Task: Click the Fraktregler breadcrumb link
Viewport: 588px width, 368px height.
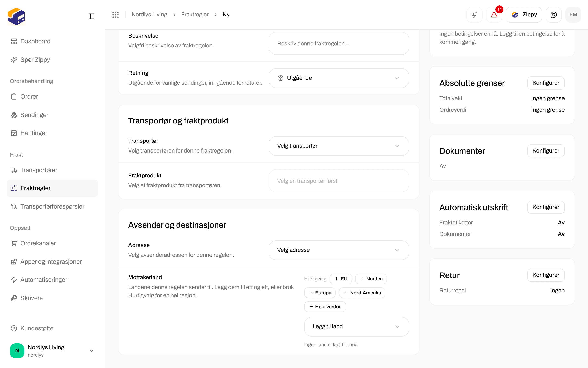Action: tap(195, 15)
